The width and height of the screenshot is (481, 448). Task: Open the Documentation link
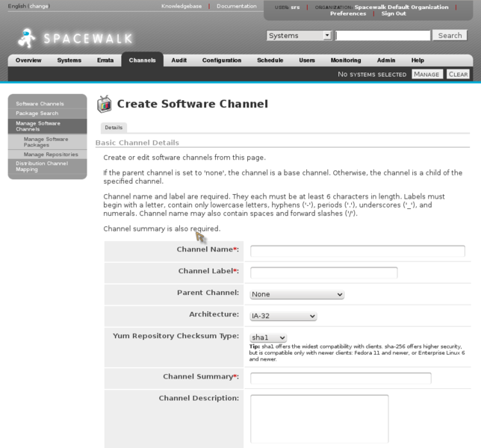(237, 6)
